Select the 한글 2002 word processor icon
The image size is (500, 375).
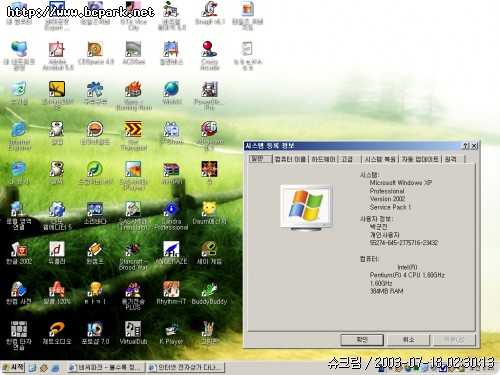point(19,253)
